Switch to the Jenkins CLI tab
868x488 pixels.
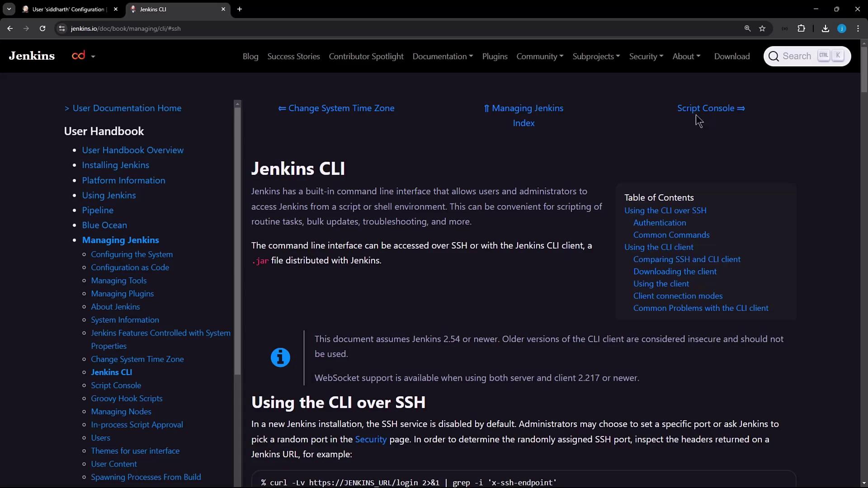tap(177, 9)
